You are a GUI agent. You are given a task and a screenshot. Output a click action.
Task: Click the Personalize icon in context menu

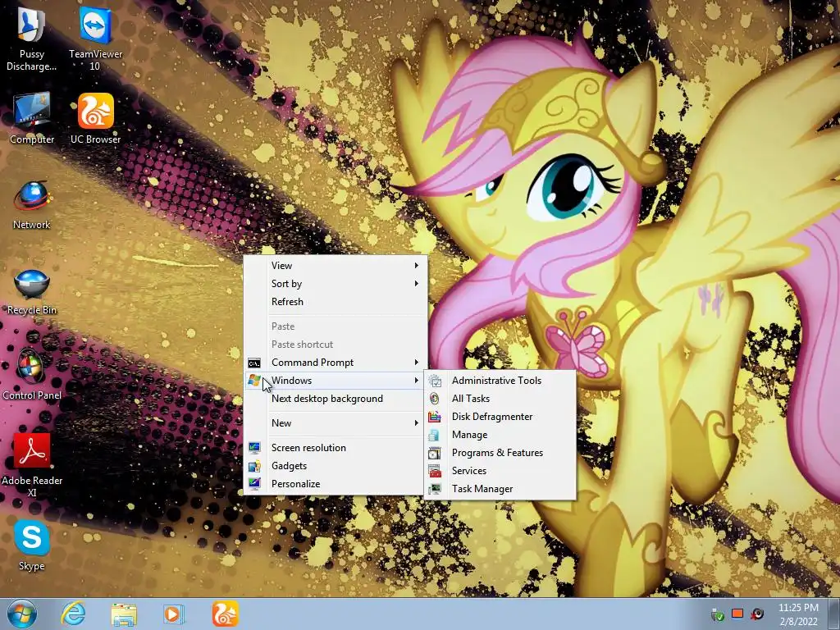pyautogui.click(x=254, y=484)
